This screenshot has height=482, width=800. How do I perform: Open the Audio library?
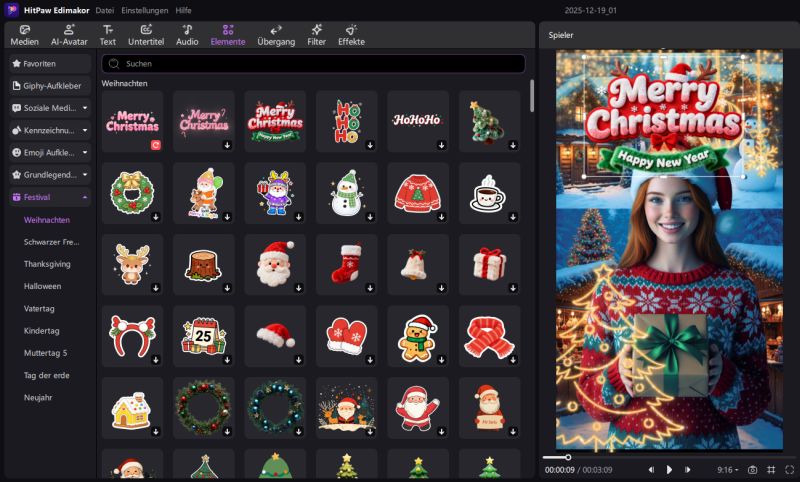tap(187, 35)
